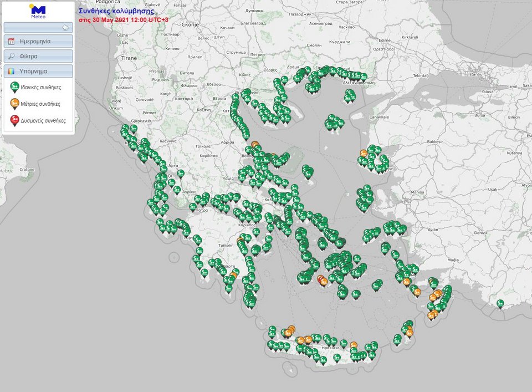Click the color gradient swatch on Υπόμνημα
This screenshot has width=532, height=392.
click(x=11, y=70)
